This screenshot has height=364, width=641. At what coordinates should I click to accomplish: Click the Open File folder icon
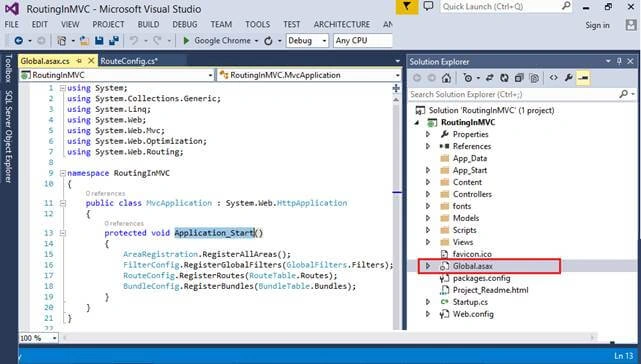coord(85,40)
